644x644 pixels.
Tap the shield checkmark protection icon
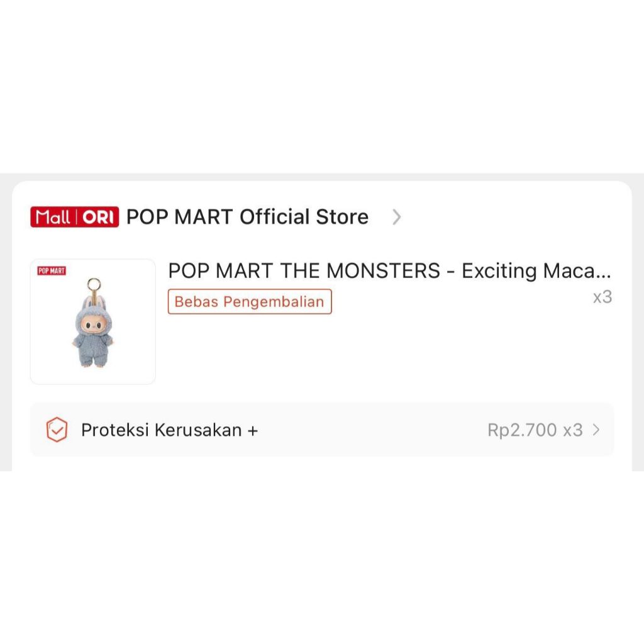[57, 430]
